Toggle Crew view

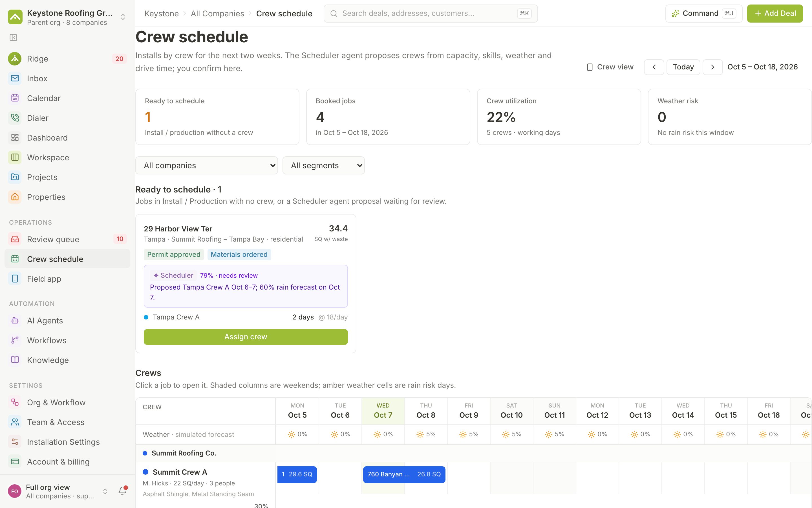click(610, 67)
